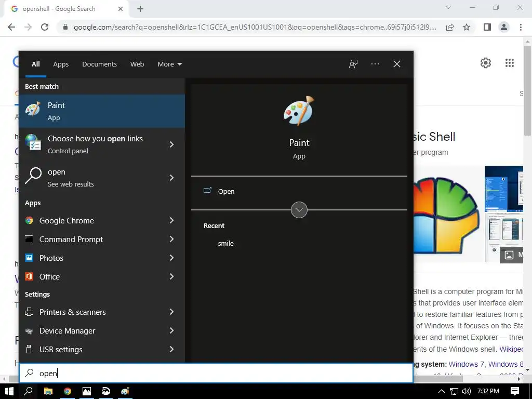Expand the USB settings arrow
This screenshot has width=532, height=399.
pyautogui.click(x=171, y=349)
